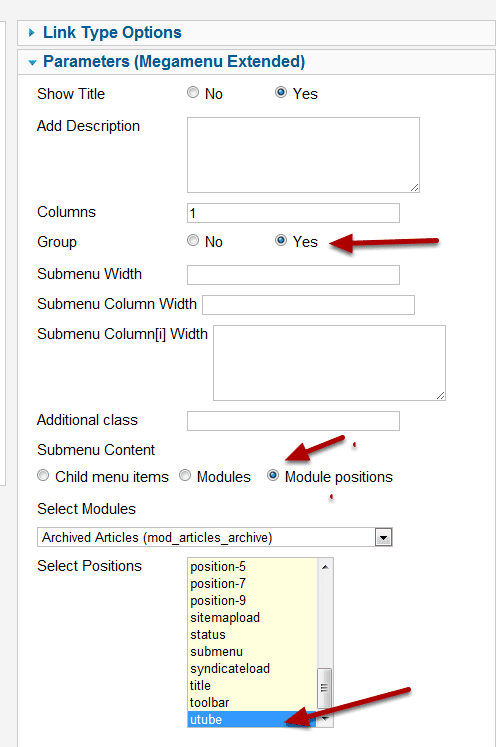Click the positions list scroll-up arrow

[325, 567]
